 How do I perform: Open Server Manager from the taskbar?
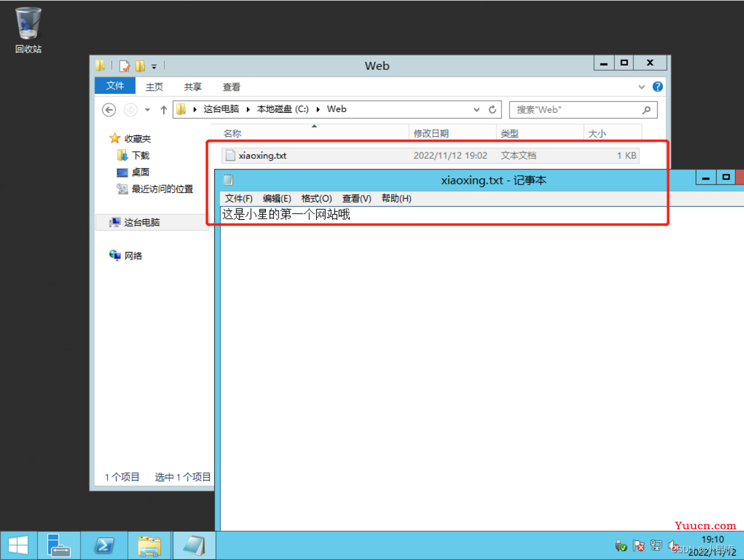(59, 546)
